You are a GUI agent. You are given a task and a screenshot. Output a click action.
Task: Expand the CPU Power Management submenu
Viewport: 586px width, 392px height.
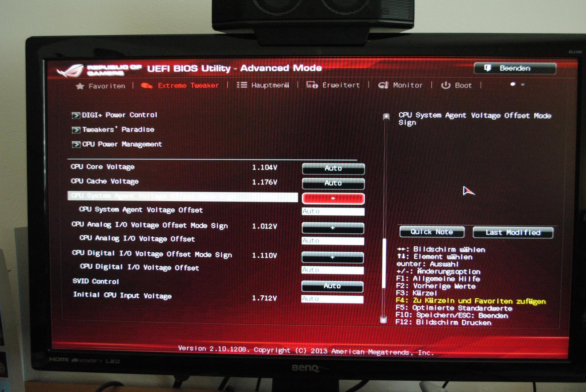click(x=117, y=144)
